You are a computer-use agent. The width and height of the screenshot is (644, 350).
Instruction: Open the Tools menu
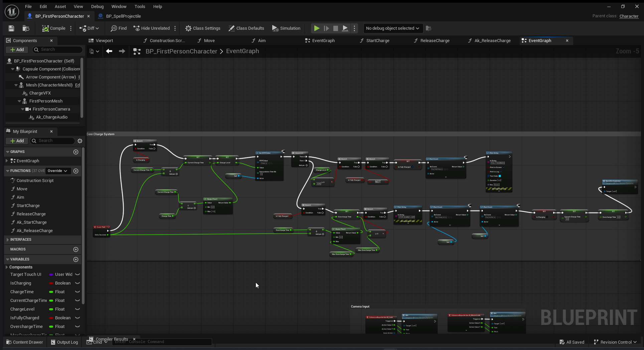[140, 6]
